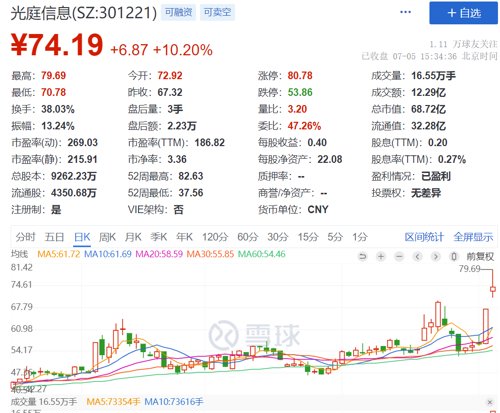Click the 总市值 value 68.72亿
Image resolution: width=500 pixels, height=413 pixels.
(x=428, y=109)
